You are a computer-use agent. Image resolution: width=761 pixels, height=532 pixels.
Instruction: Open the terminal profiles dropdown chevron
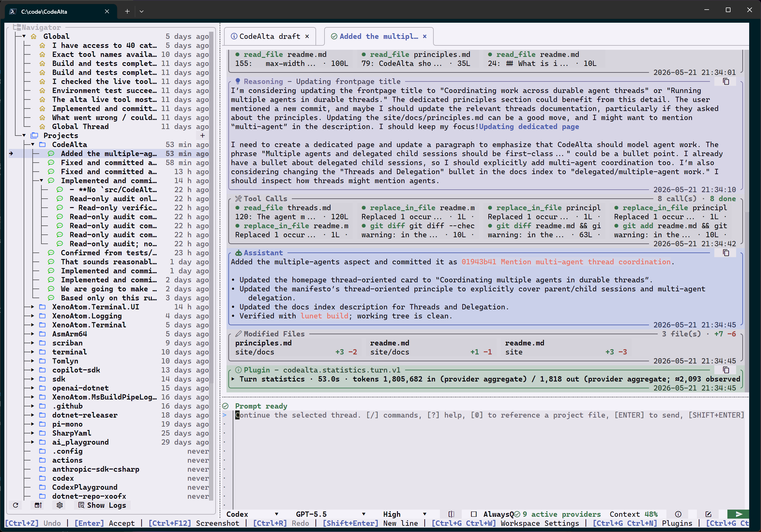point(142,11)
